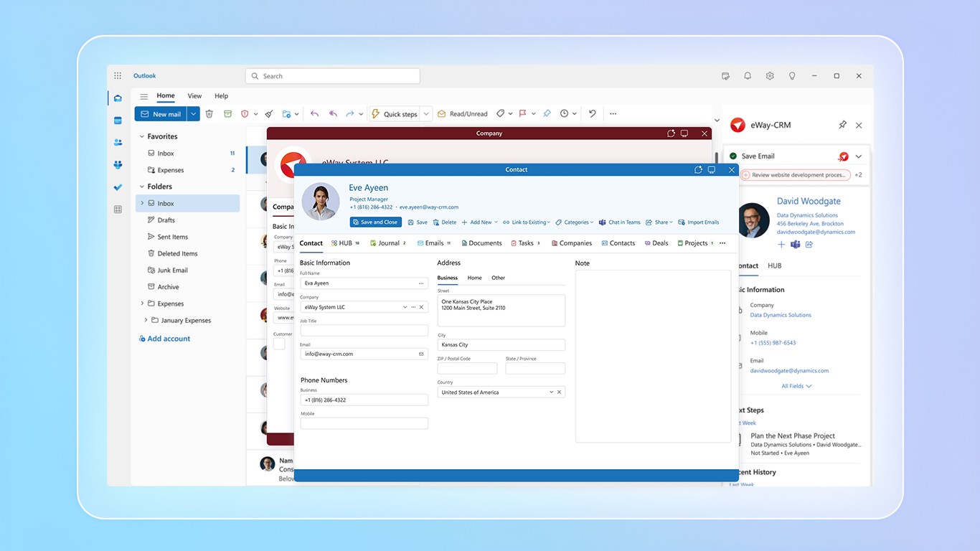
Task: Toggle the navigation pane hamburger icon
Action: 144,96
